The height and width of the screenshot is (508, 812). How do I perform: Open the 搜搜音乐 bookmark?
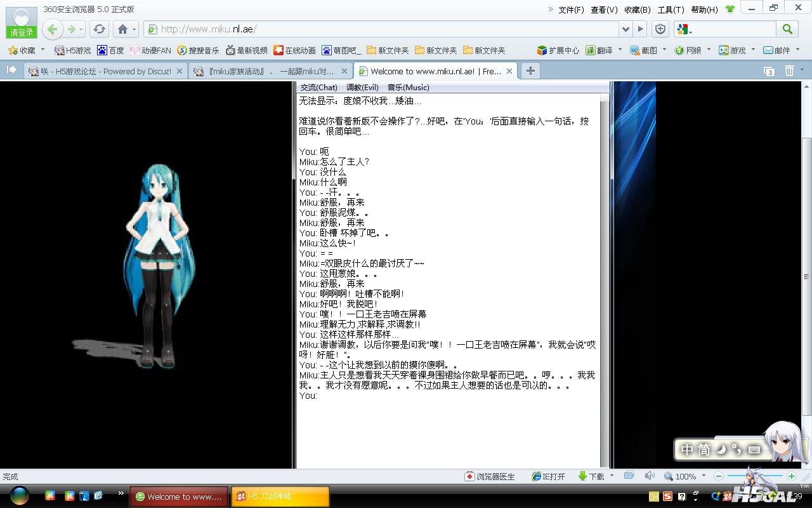click(198, 50)
